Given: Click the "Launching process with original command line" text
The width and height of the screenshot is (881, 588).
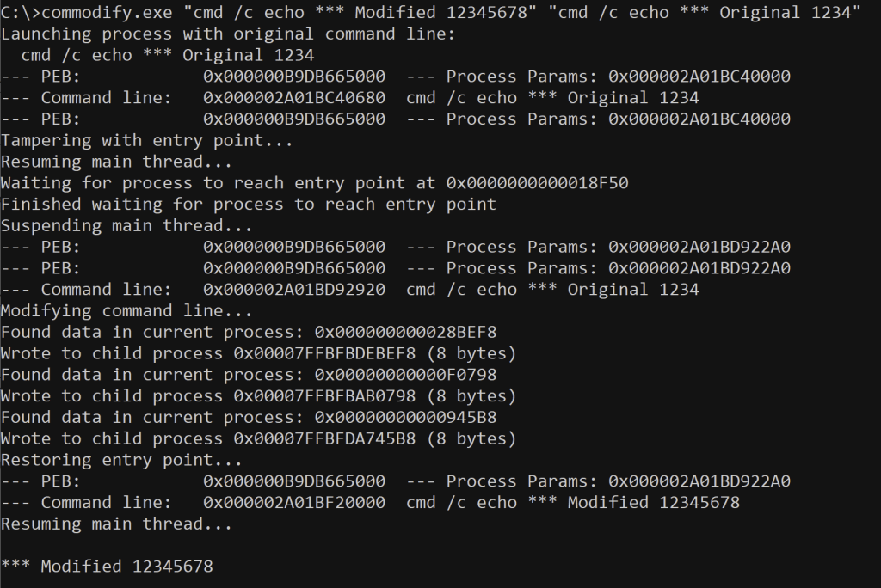Looking at the screenshot, I should click(x=228, y=34).
